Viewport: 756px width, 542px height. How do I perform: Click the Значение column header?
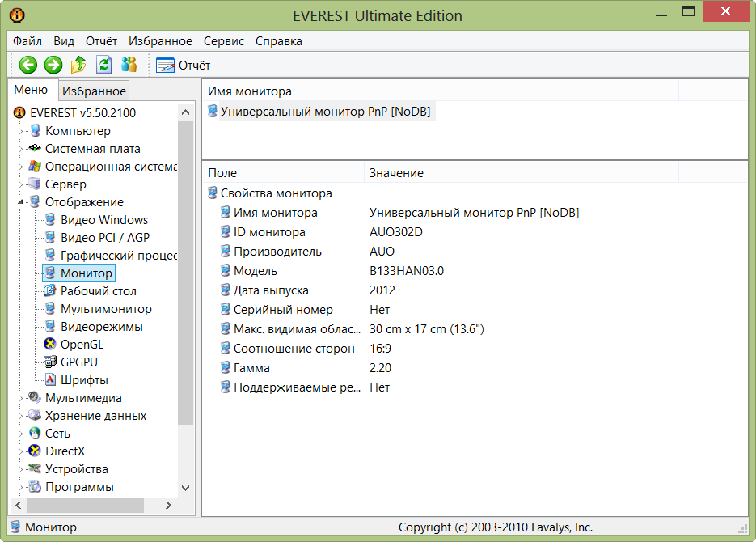396,173
